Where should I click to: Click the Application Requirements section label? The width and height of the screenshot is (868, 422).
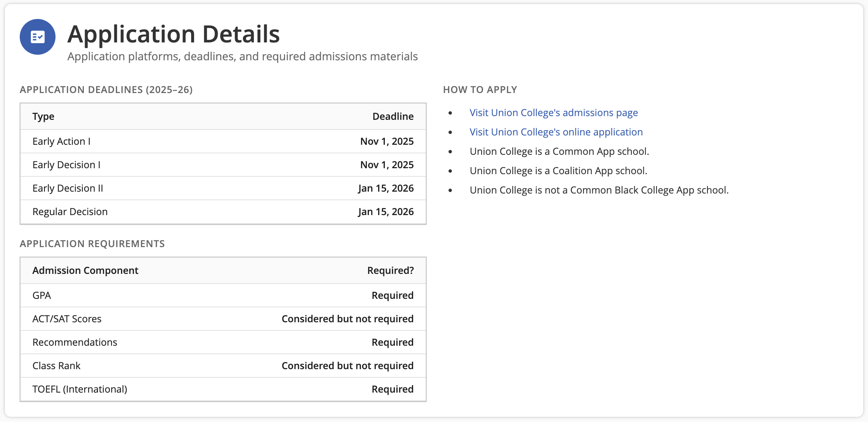coord(92,244)
